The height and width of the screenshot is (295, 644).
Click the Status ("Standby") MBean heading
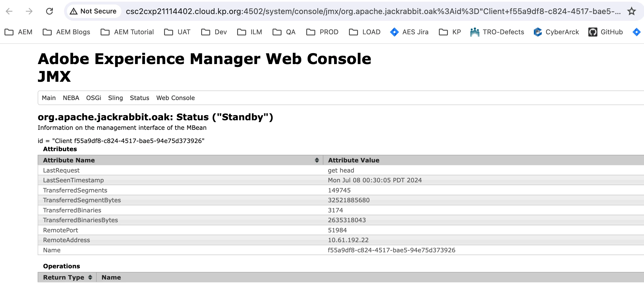[155, 117]
